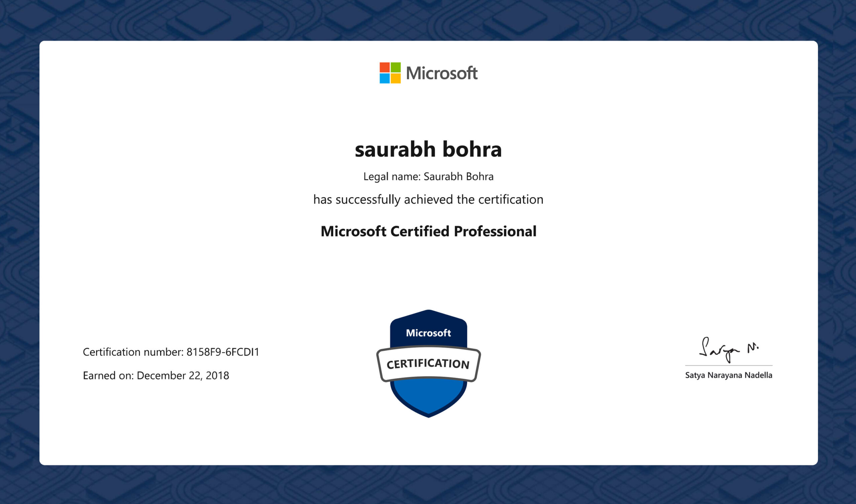Click the 'Earned on: December 22, 2018' line

[156, 375]
